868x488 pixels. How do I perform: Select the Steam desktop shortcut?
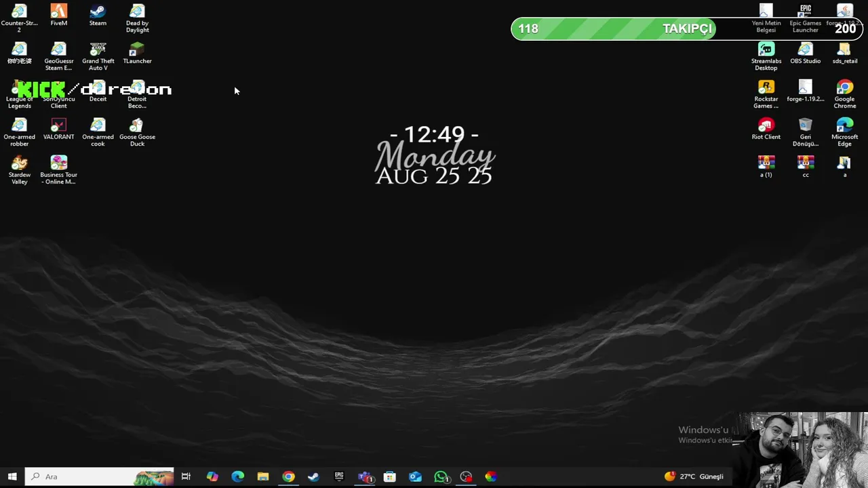[x=98, y=16]
